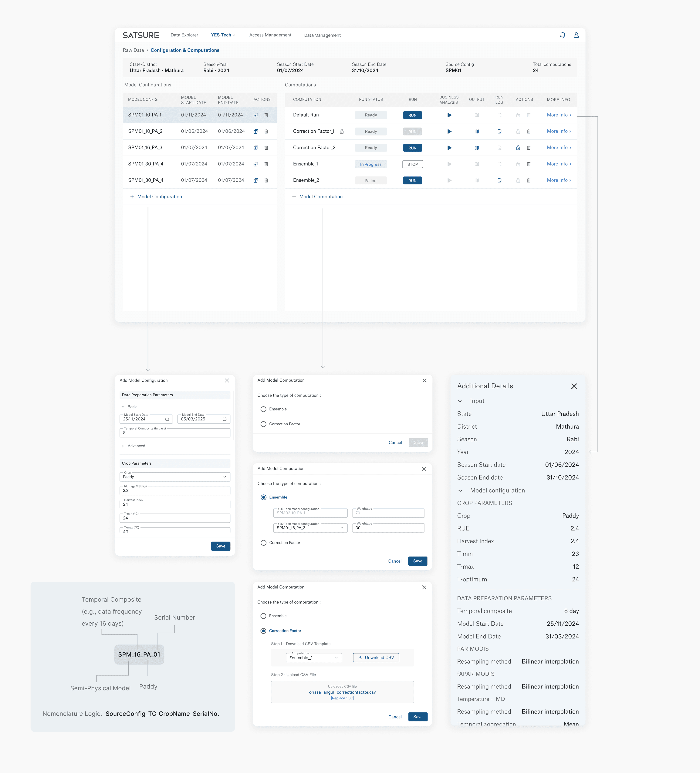
Task: Delete the SPM01_16_PA_3 model configuration
Action: tap(266, 148)
